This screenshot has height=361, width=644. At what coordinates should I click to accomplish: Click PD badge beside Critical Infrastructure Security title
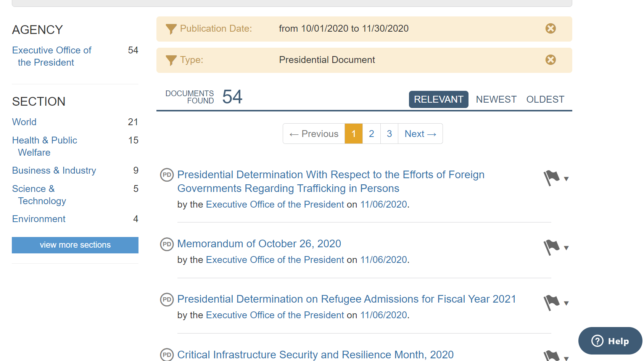click(x=167, y=355)
